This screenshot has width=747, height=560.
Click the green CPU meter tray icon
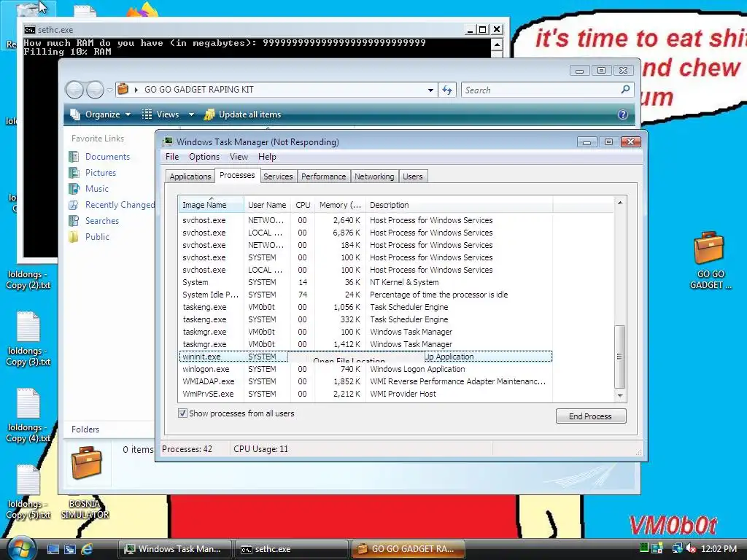tap(644, 548)
